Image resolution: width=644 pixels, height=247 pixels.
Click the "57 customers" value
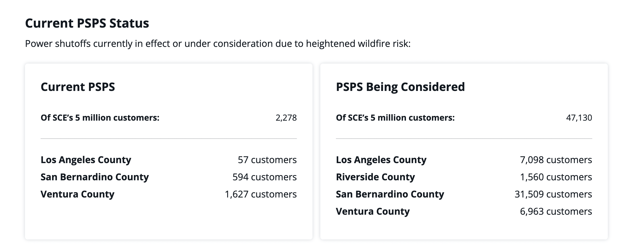[x=267, y=160]
